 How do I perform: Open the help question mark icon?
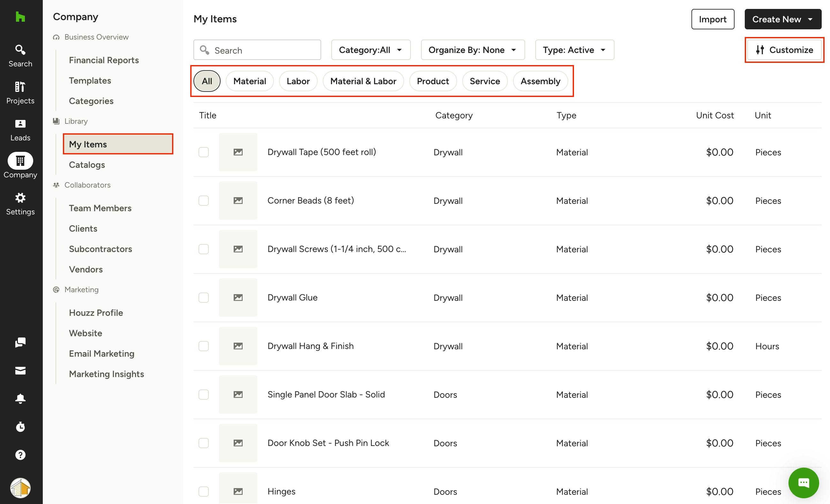[x=20, y=455]
